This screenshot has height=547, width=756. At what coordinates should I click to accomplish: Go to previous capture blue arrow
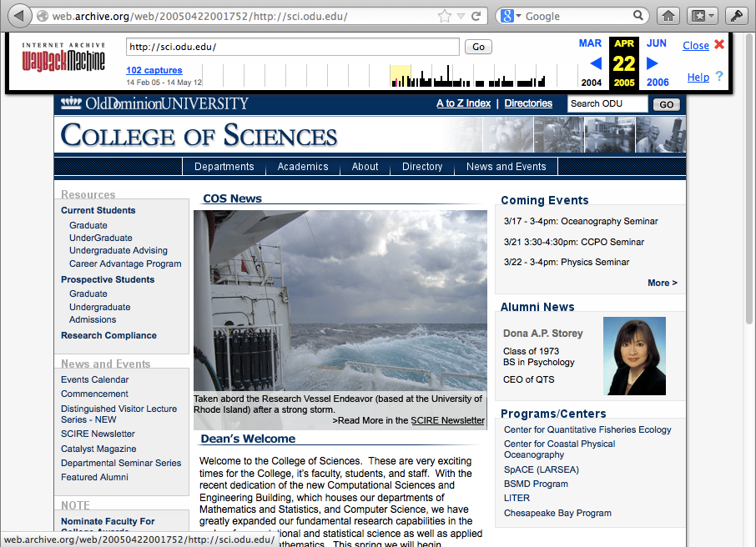point(596,63)
